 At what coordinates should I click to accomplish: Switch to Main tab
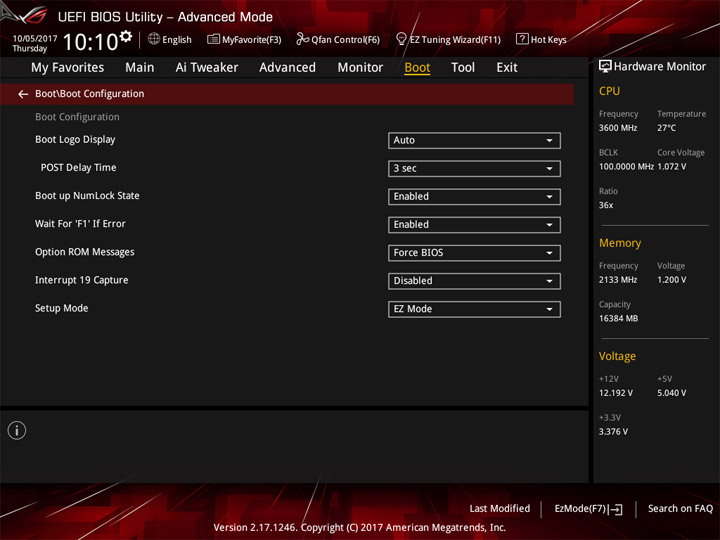[x=140, y=68]
